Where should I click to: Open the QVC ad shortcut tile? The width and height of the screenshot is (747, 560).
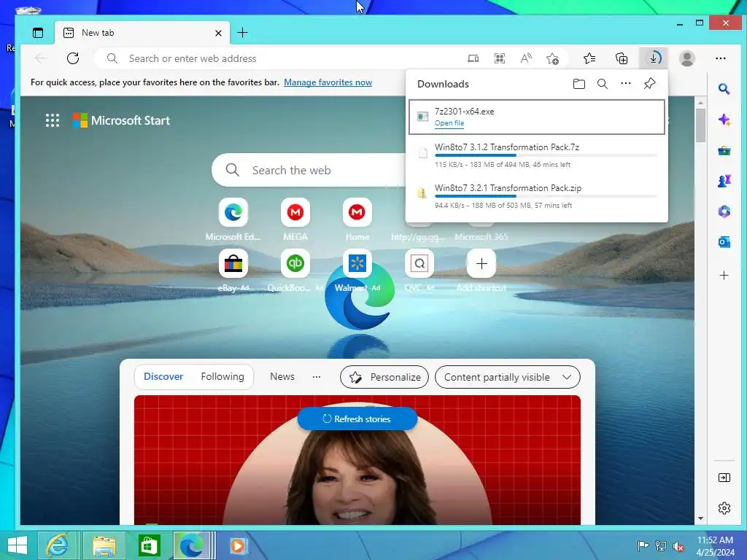[419, 263]
